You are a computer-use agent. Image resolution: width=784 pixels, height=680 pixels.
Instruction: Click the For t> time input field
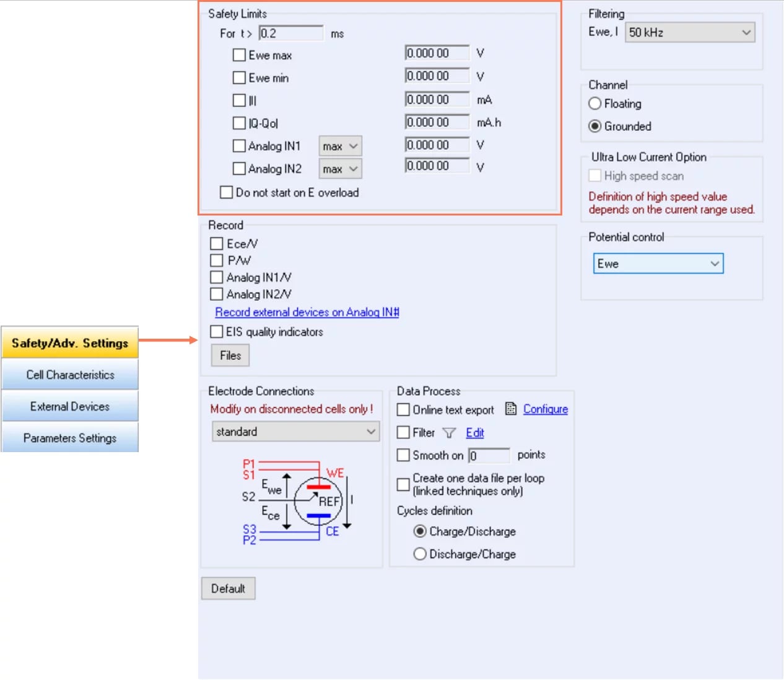coord(290,33)
